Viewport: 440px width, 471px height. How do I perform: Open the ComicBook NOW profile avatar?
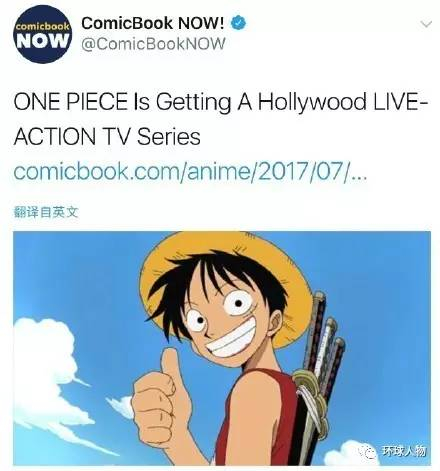click(42, 34)
